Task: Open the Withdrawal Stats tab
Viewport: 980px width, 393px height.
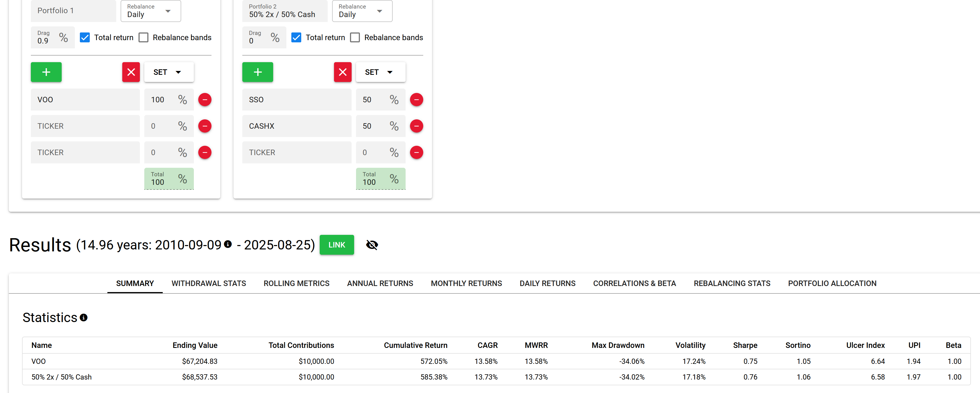Action: pos(209,283)
